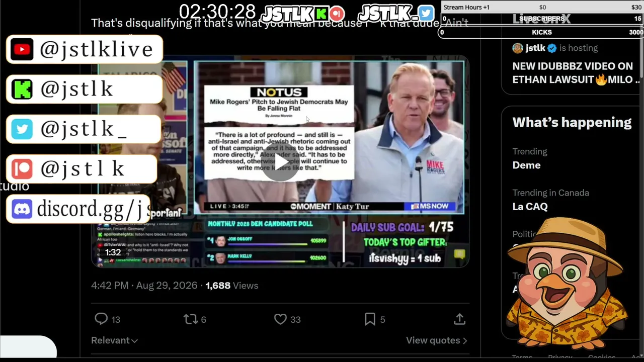
Task: Click the Stream Hours +1 goal bar
Action: pos(542,7)
